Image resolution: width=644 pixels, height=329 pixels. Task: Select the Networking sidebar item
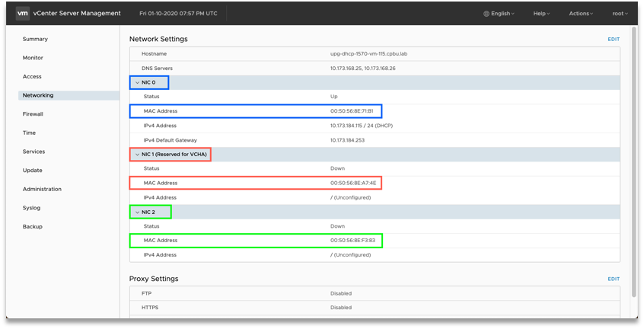click(x=69, y=95)
